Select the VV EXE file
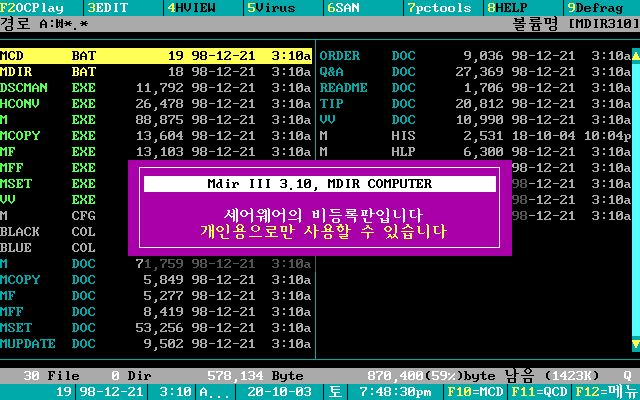Screen dimensions: 640x400 click(x=64, y=200)
